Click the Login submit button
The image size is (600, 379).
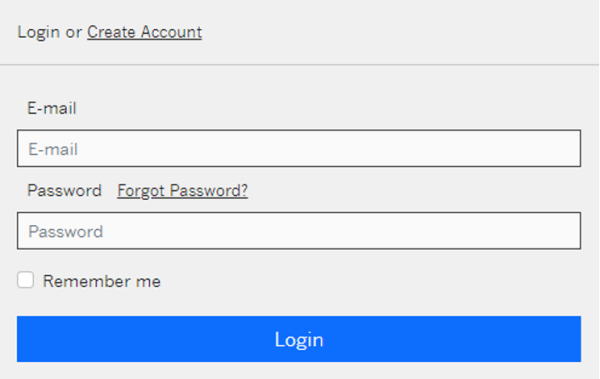299,339
